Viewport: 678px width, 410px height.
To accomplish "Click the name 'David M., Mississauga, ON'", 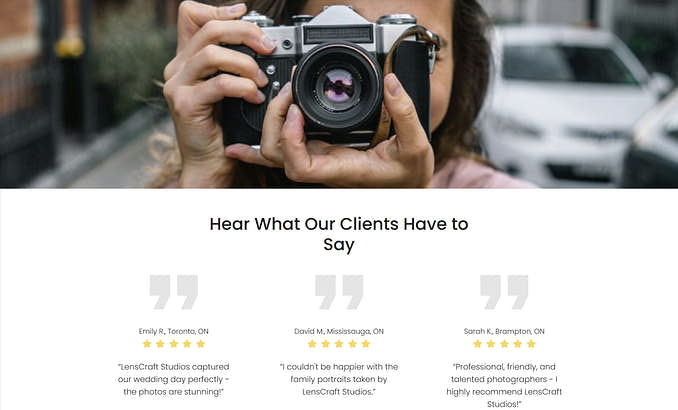I will pyautogui.click(x=339, y=331).
